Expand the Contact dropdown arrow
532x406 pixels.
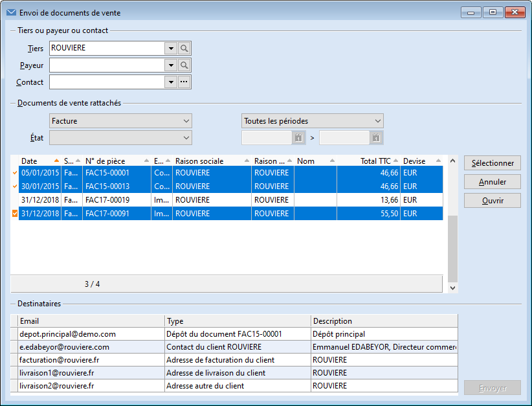point(171,82)
